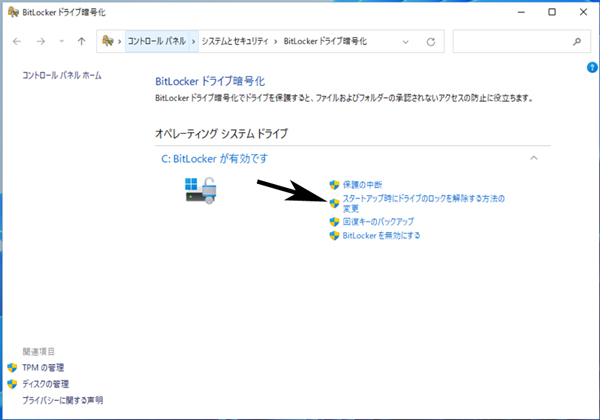Click the Forward navigation arrow
Screen dimensions: 600x420
coord(41,41)
